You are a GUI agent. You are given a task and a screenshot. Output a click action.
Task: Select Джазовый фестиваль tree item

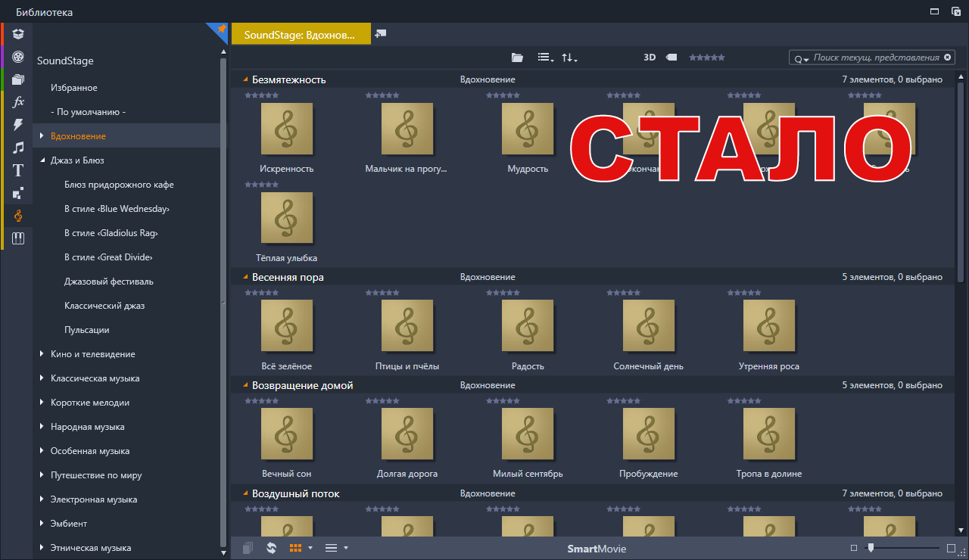pyautogui.click(x=109, y=282)
